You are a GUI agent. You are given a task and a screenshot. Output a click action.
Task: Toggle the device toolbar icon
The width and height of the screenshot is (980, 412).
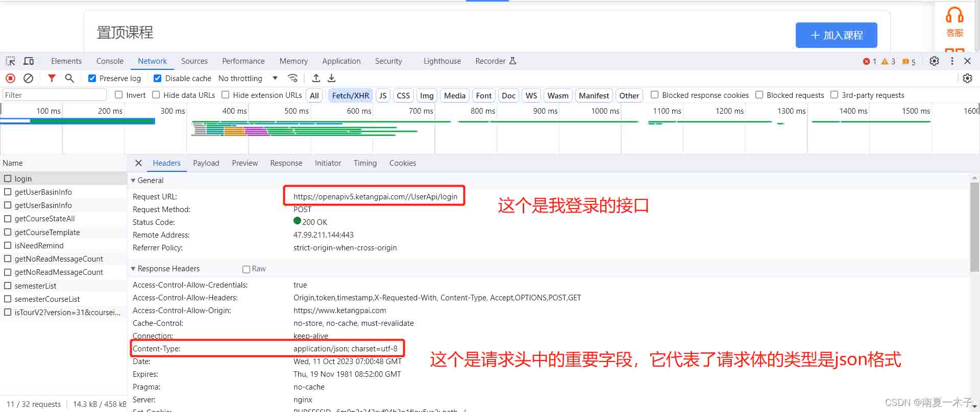(29, 61)
